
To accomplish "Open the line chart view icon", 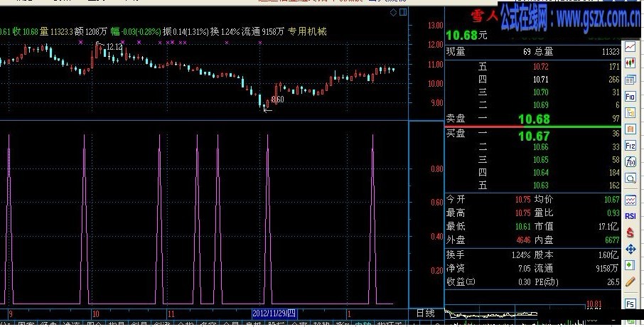I will tap(630, 47).
